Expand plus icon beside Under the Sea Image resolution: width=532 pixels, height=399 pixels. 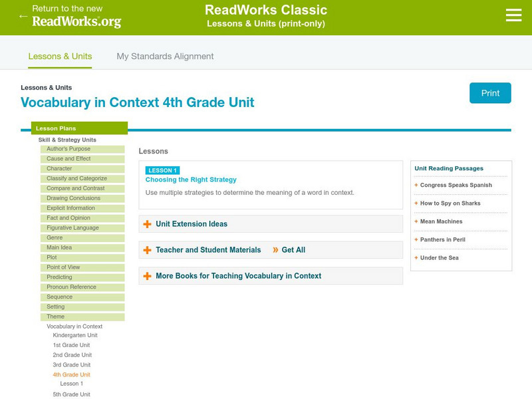pos(416,258)
